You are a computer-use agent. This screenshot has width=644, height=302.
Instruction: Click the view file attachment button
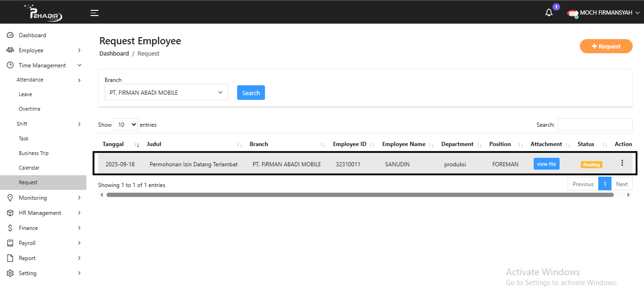pyautogui.click(x=546, y=164)
